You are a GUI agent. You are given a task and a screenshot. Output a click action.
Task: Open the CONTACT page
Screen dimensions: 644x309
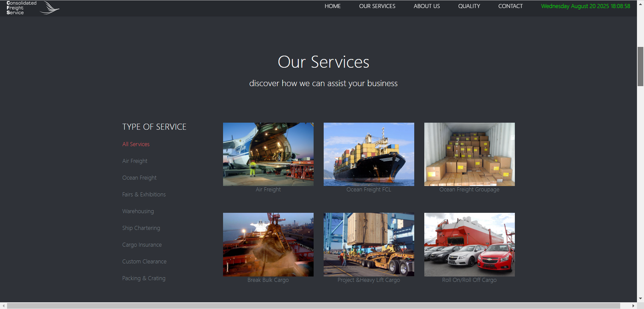tap(510, 6)
